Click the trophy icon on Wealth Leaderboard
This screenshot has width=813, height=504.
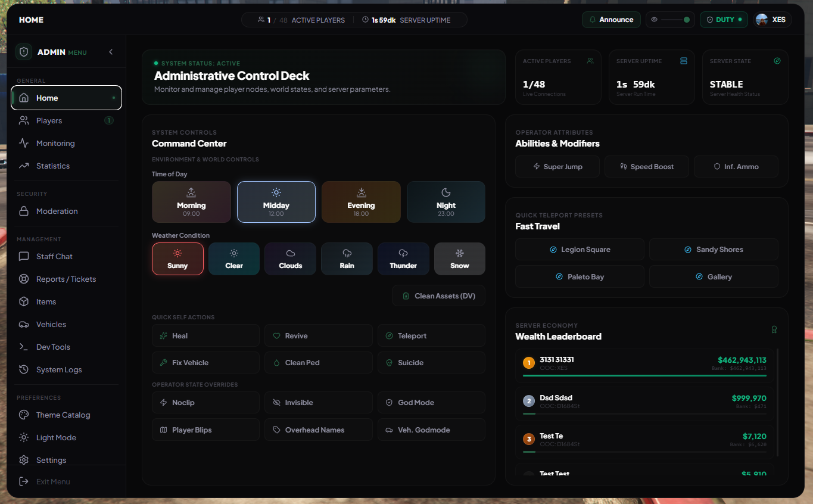[774, 329]
